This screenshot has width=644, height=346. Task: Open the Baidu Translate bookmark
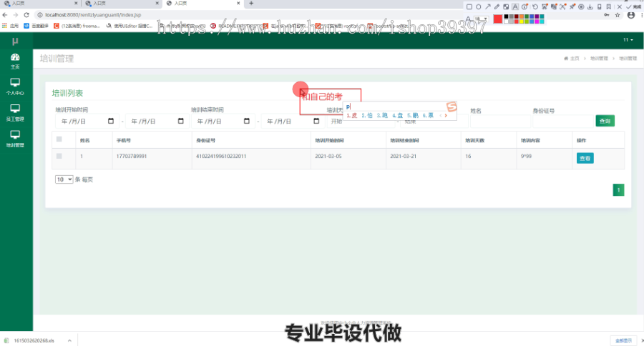[36, 26]
